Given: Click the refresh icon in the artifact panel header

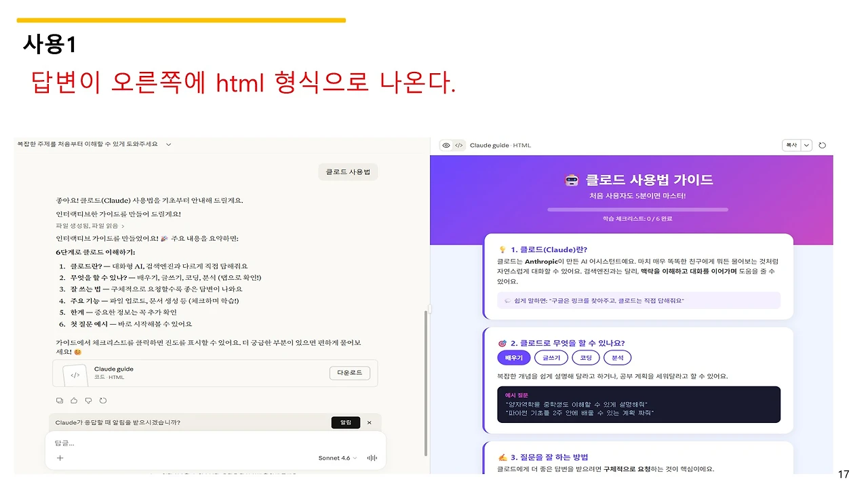Looking at the screenshot, I should point(823,145).
